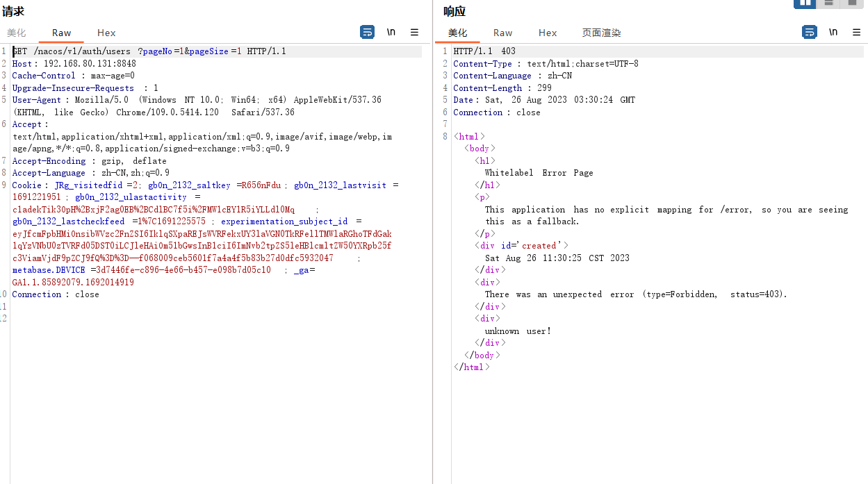Open the response 页面渲染 tab
The image size is (868, 484).
[601, 33]
